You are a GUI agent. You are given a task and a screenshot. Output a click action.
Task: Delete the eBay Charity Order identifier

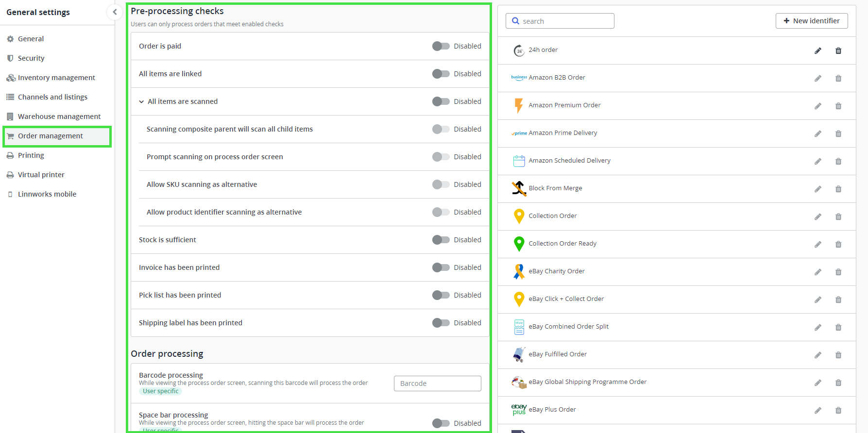pyautogui.click(x=838, y=272)
